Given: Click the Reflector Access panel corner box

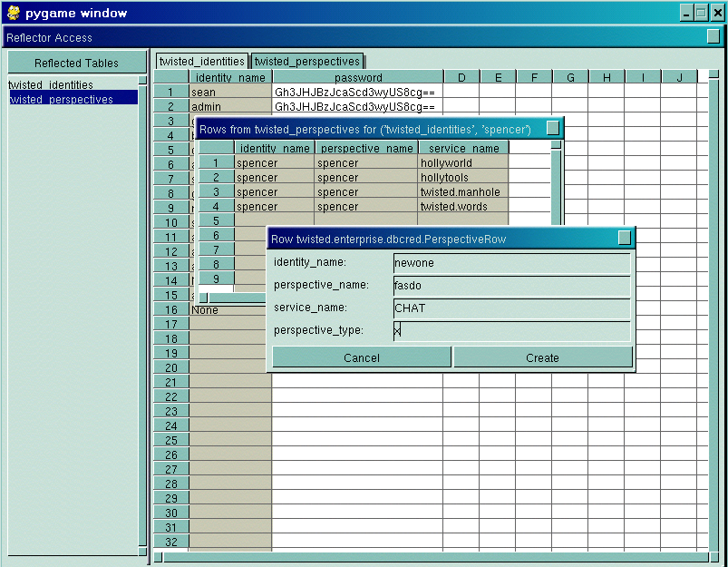Looking at the screenshot, I should pos(713,36).
